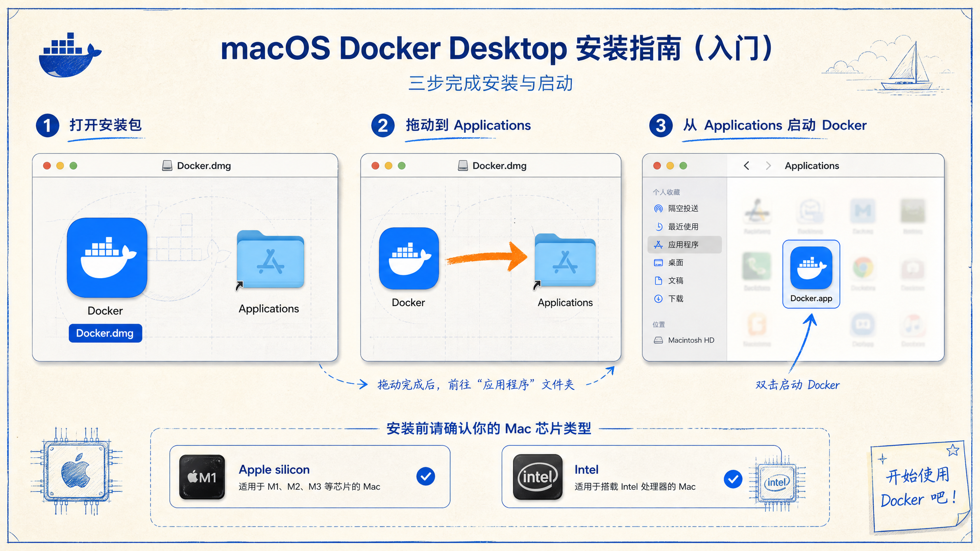Click the Docker whale logo in header
The image size is (980, 551).
click(70, 55)
